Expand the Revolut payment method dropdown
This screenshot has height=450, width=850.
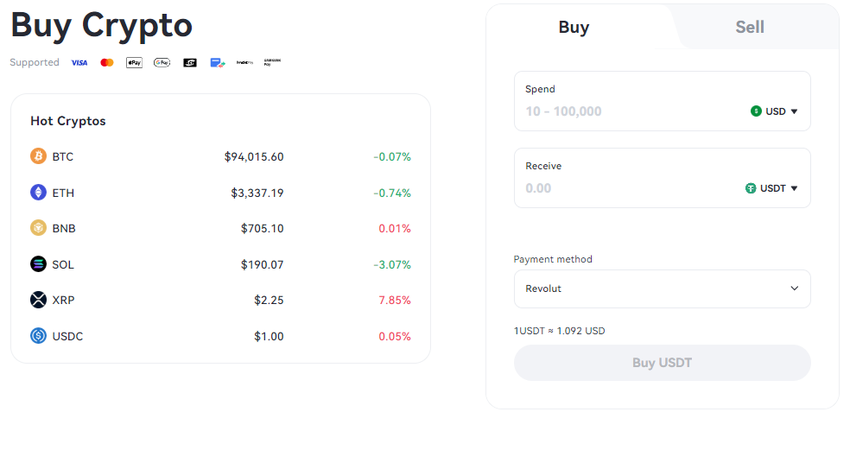[662, 289]
